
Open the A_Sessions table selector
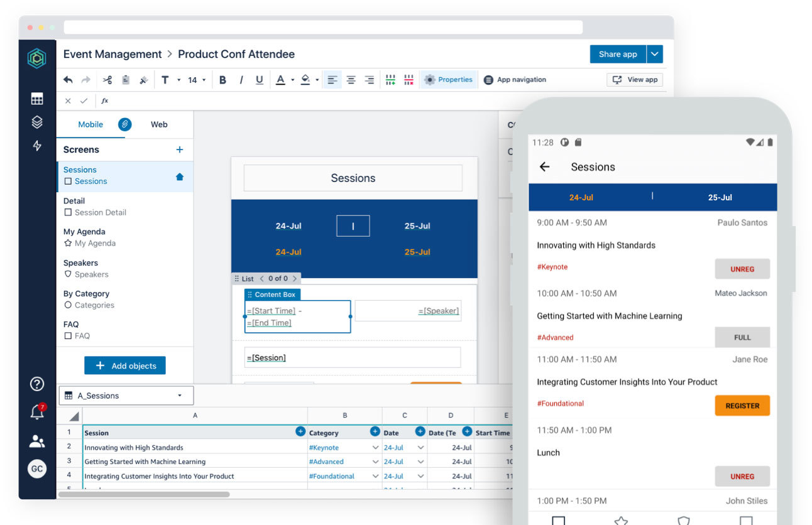(126, 395)
